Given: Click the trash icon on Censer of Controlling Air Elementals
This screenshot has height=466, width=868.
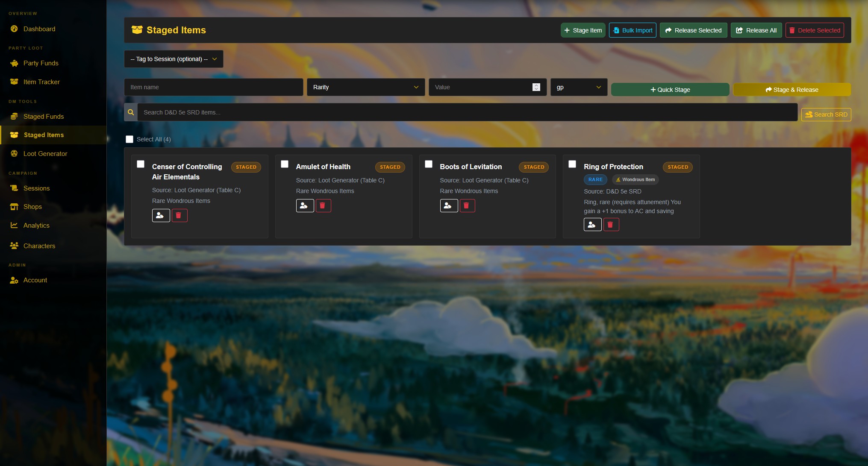Looking at the screenshot, I should (x=179, y=216).
